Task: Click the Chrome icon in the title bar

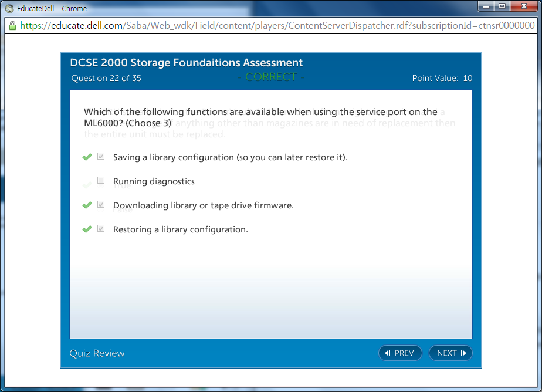Action: click(9, 8)
